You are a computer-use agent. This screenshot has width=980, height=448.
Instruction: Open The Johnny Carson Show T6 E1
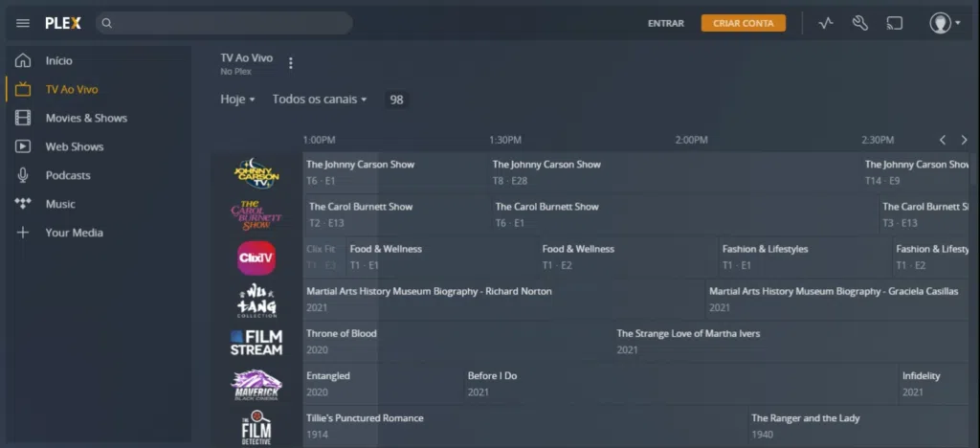pyautogui.click(x=395, y=173)
